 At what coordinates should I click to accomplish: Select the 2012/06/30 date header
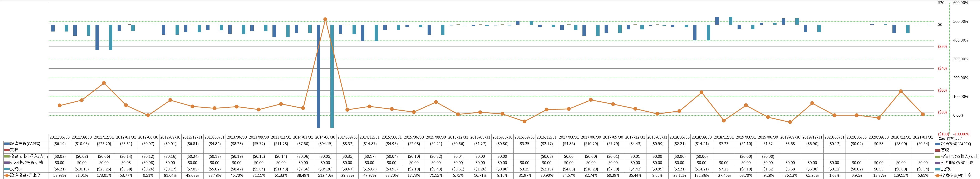148,137
